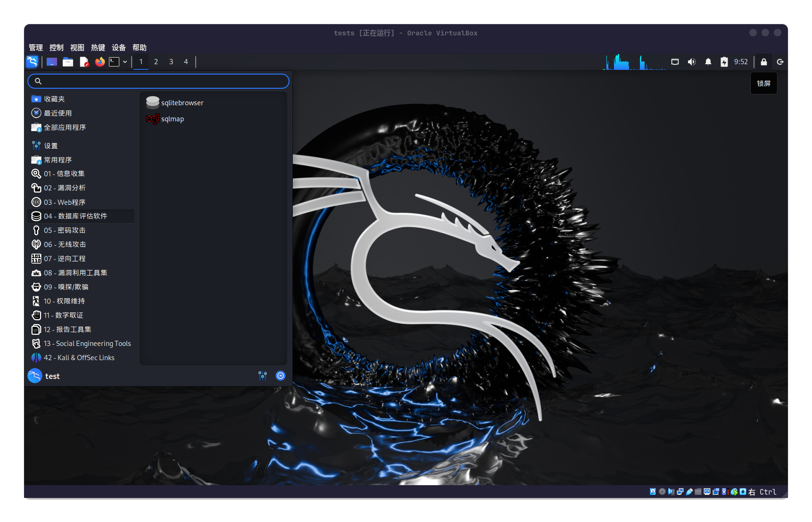Open category 12 - 报告工具集

(x=82, y=329)
